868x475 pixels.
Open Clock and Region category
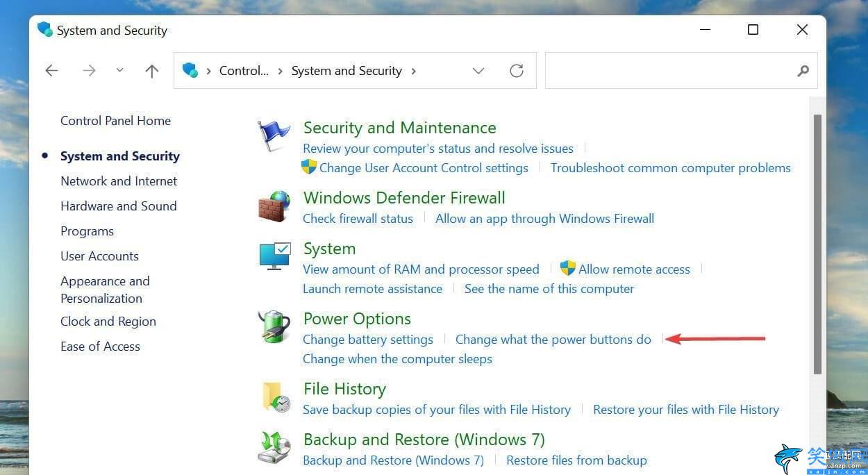click(108, 322)
